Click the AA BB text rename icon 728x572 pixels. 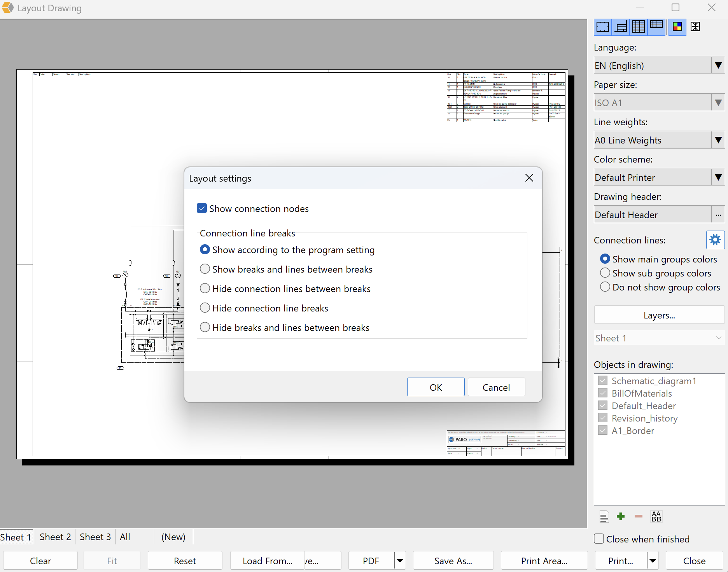click(x=656, y=516)
